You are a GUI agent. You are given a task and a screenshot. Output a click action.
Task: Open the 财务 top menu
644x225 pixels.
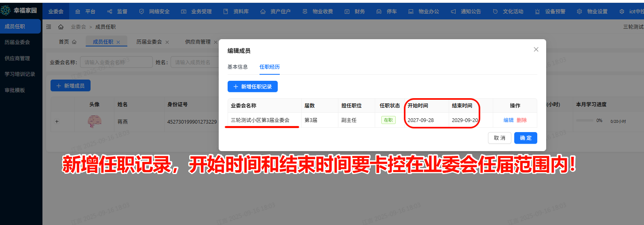(x=355, y=11)
